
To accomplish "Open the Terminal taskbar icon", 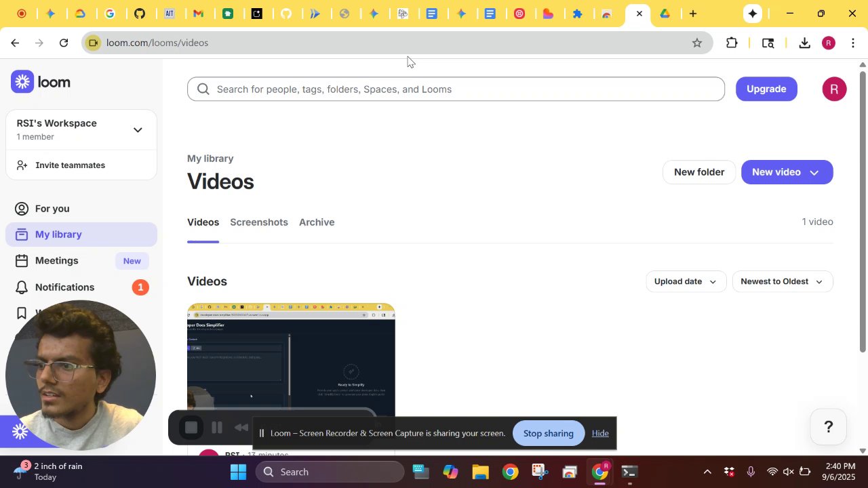I will tap(630, 472).
